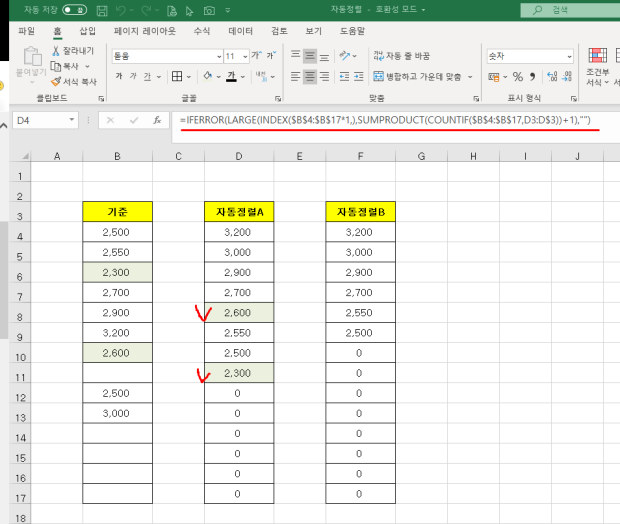Click 병합하고 가운데 맞춤 button

click(418, 76)
